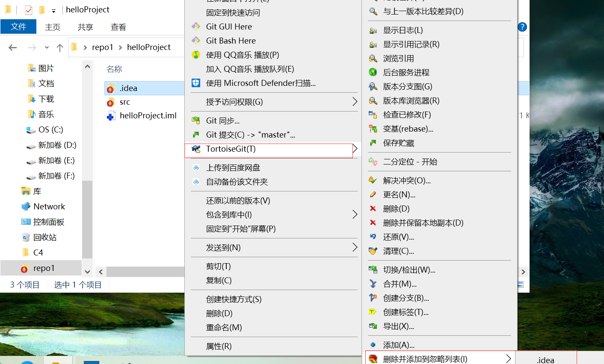Go back with the Explorer back arrow
The width and height of the screenshot is (604, 364).
point(13,47)
